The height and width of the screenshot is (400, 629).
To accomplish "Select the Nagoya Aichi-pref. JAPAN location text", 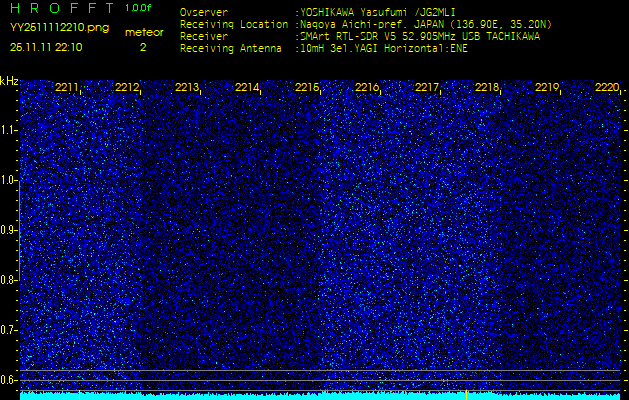I will pyautogui.click(x=424, y=25).
